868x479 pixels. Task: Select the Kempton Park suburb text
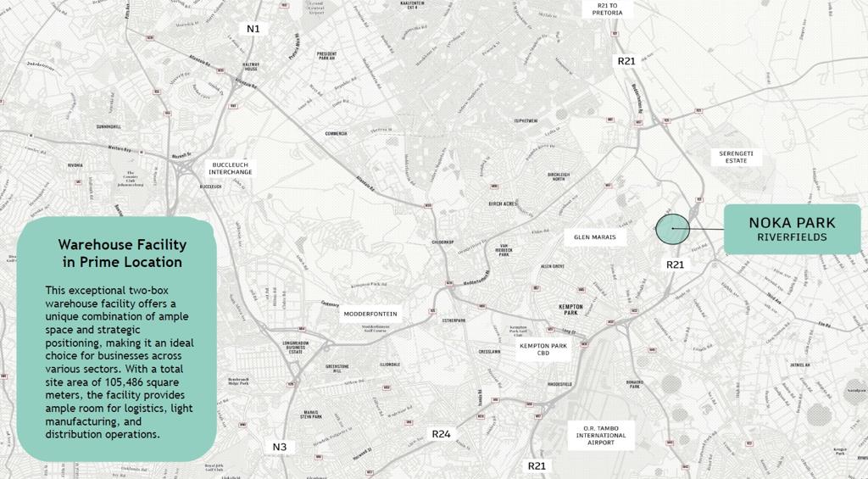coord(570,309)
